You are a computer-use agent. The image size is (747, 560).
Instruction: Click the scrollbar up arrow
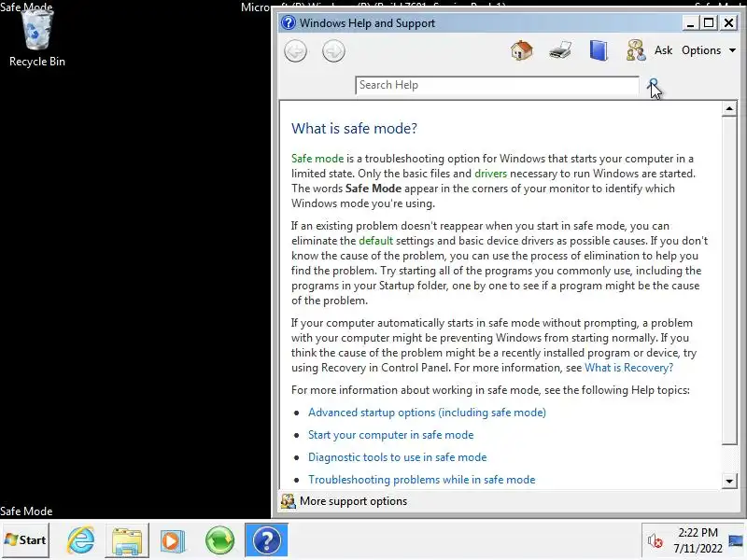pyautogui.click(x=729, y=108)
